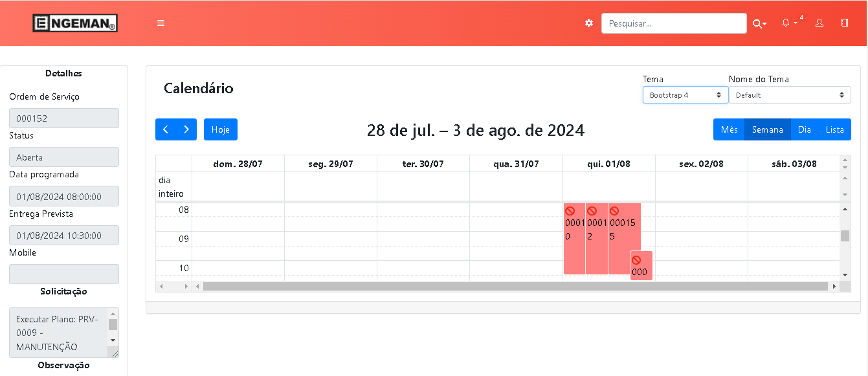Open the notifications bell
Viewport: 868px width, 376px height.
[x=786, y=23]
